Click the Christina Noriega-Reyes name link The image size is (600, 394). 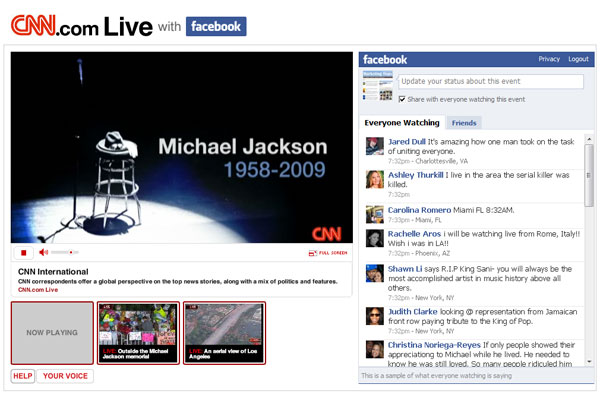pyautogui.click(x=434, y=345)
